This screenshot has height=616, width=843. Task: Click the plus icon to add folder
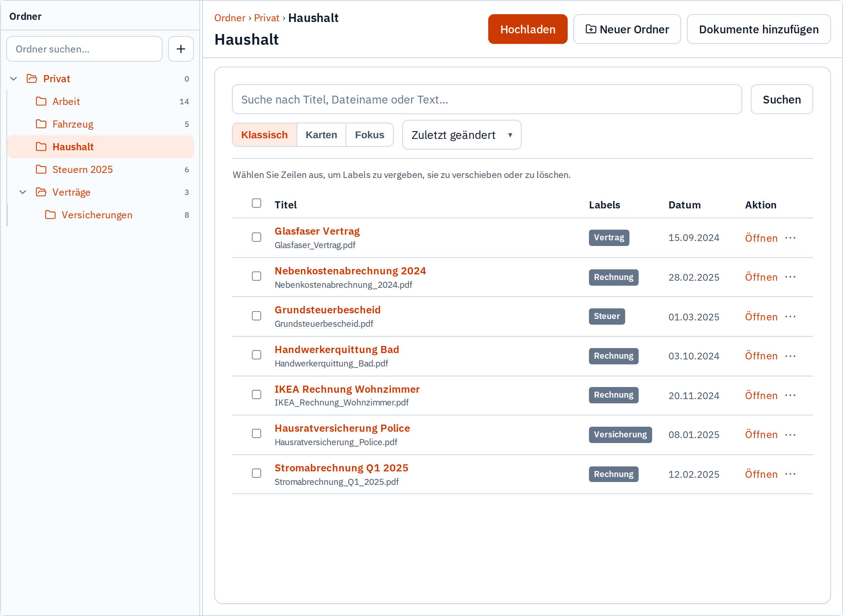pos(181,49)
